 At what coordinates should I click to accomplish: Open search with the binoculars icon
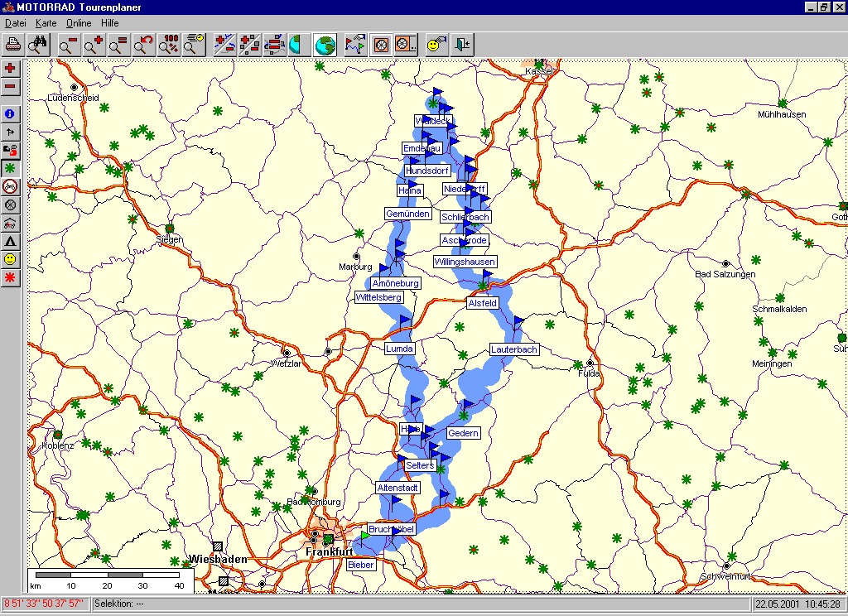point(38,45)
